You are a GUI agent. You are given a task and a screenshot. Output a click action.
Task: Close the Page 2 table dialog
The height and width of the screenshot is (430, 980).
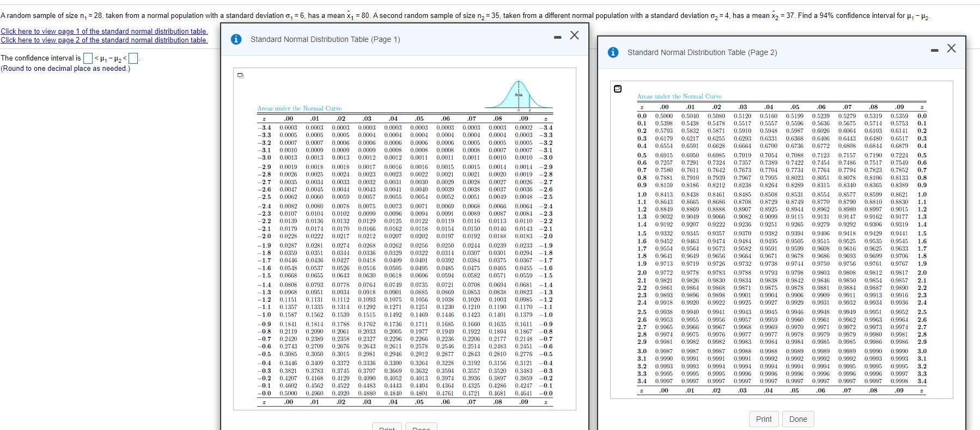click(951, 49)
